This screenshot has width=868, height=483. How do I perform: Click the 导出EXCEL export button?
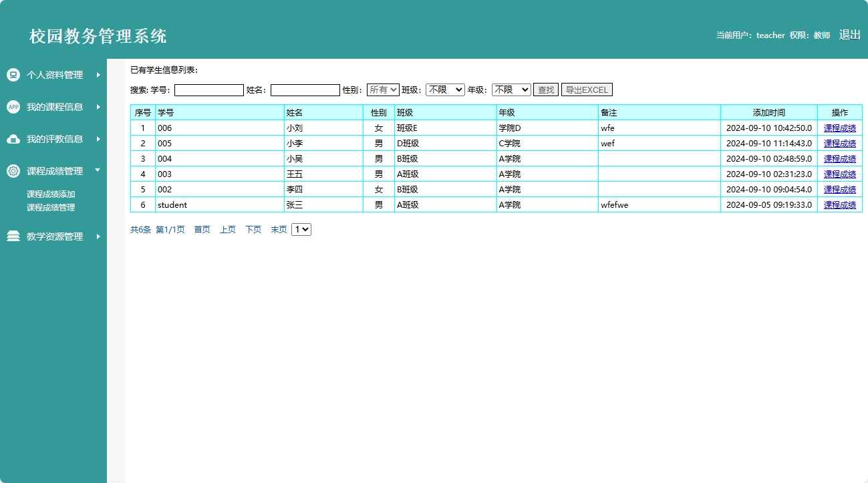click(587, 90)
